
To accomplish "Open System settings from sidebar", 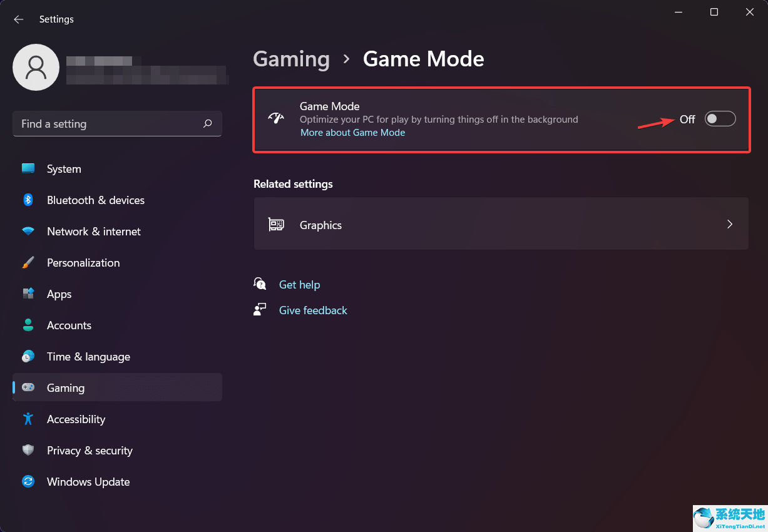I will tap(63, 168).
